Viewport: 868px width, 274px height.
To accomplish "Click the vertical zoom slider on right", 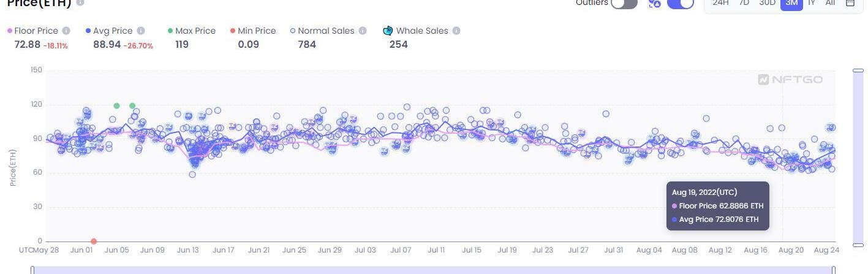I will 858,158.
